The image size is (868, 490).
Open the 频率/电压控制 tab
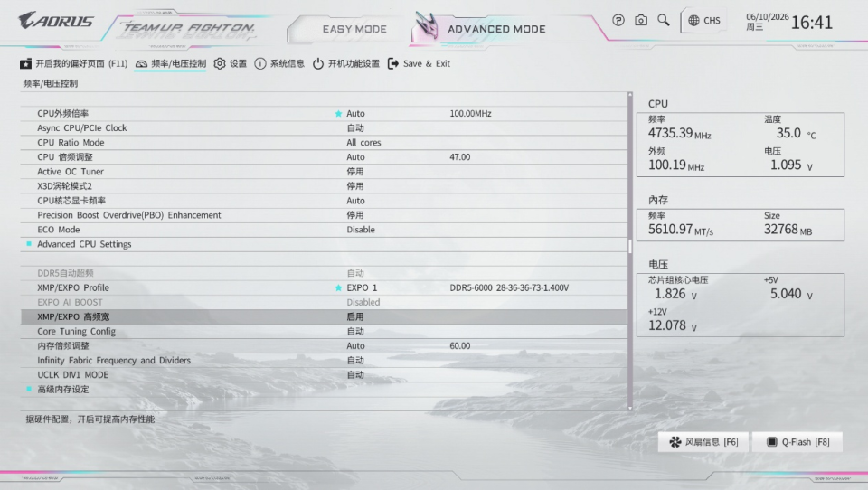(x=171, y=63)
